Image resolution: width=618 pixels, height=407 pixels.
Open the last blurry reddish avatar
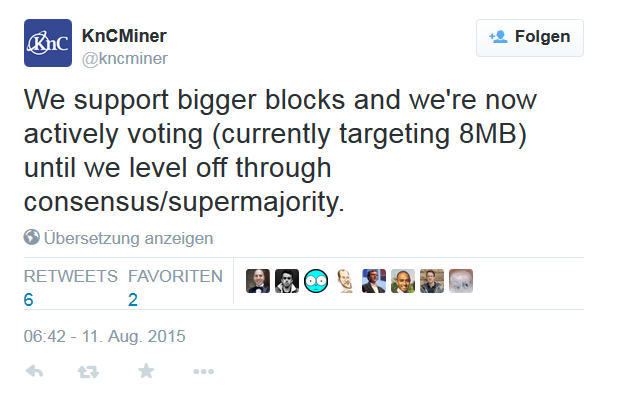coord(461,281)
